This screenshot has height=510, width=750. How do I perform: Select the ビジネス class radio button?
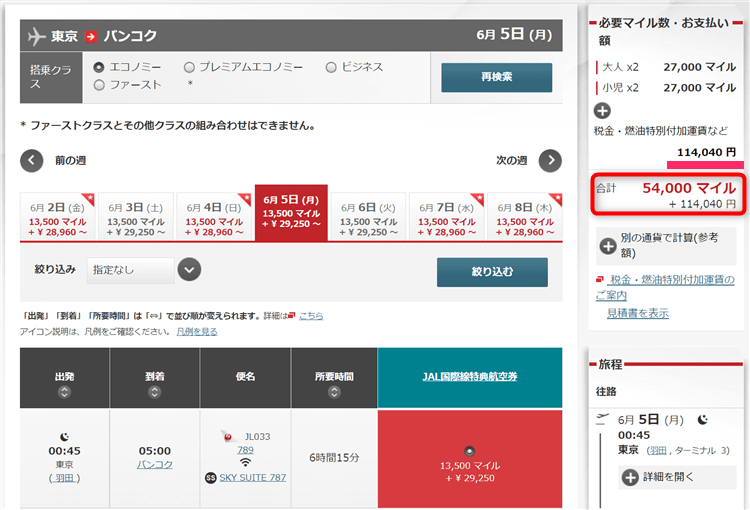(331, 67)
